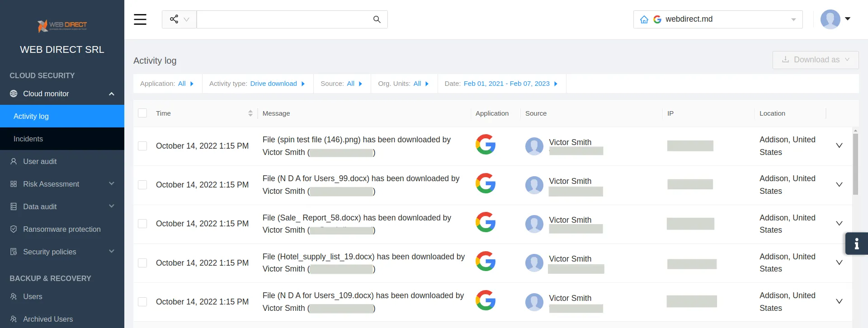Open the user avatar profile menu
The width and height of the screenshot is (868, 328).
pos(835,19)
